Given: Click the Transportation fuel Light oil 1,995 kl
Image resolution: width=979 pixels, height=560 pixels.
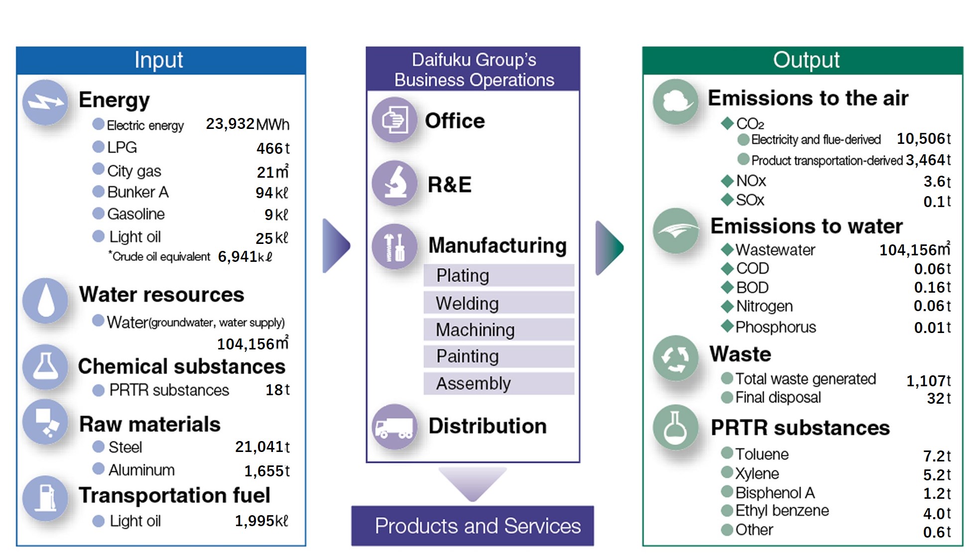Looking at the screenshot, I should coord(190,521).
